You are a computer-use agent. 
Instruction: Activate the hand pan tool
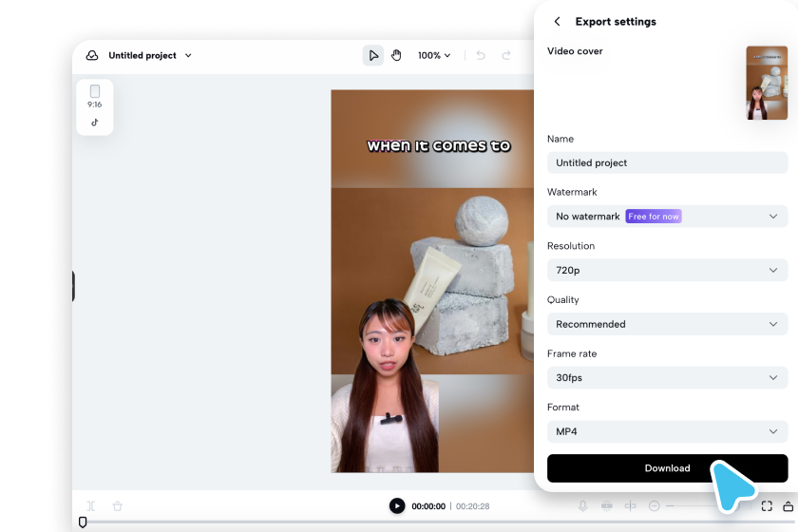(396, 55)
